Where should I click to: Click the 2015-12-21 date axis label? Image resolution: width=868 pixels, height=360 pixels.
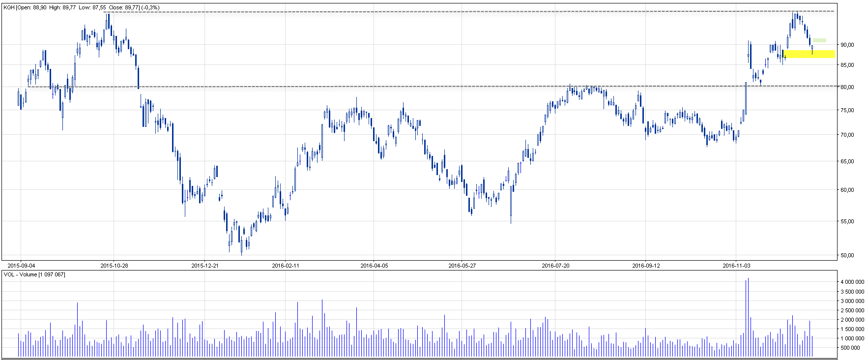point(205,266)
